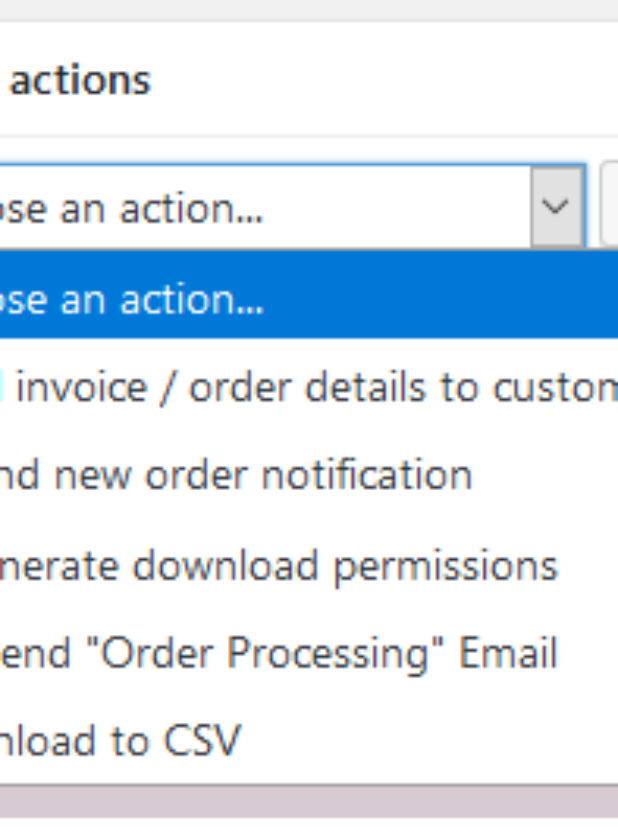The width and height of the screenshot is (618, 840).
Task: Click the word "invoice" in the options list
Action: coord(82,387)
